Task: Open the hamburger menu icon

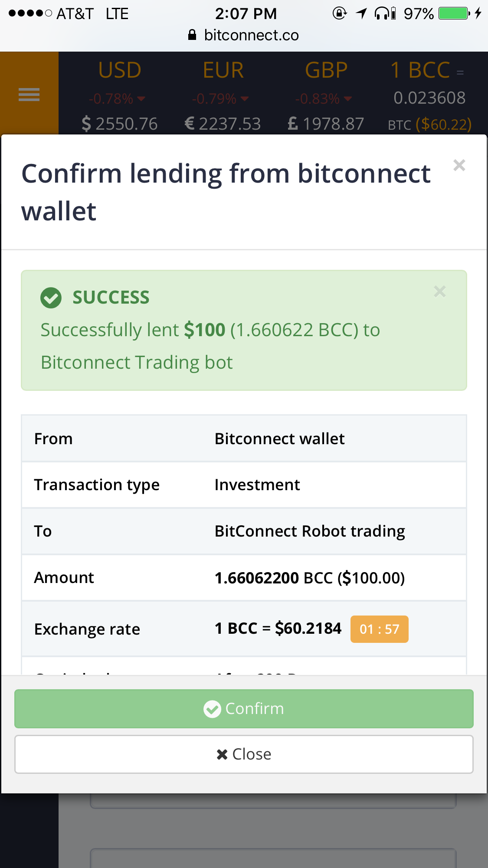Action: click(29, 94)
